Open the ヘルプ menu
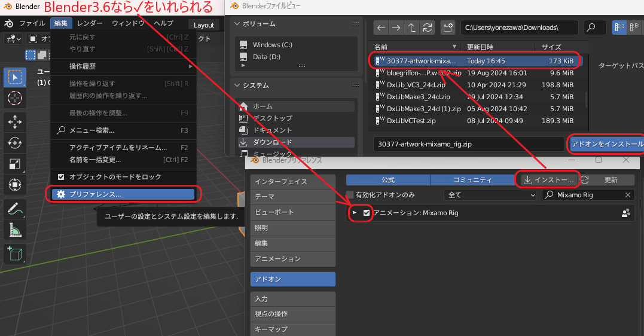Screen dimensions: 644x336 (x=163, y=23)
